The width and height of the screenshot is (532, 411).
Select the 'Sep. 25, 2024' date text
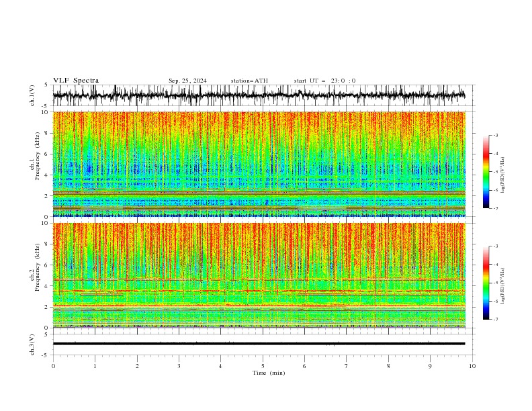pyautogui.click(x=187, y=81)
